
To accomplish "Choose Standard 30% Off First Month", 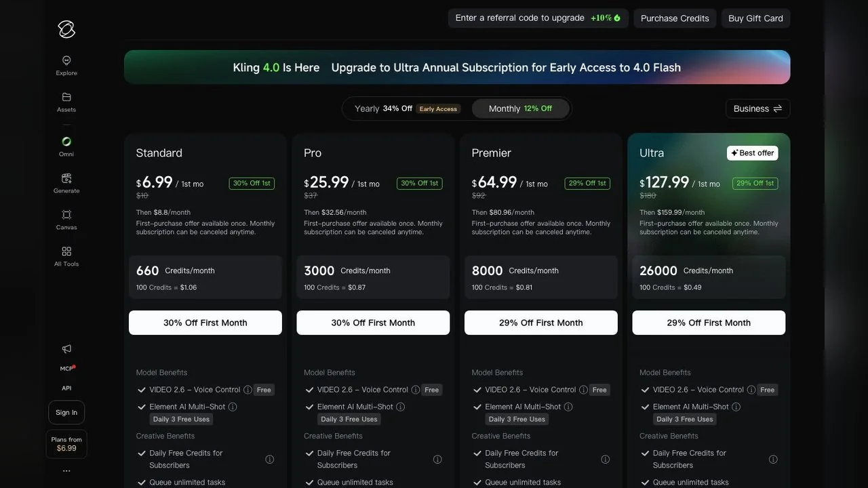I will [x=205, y=323].
